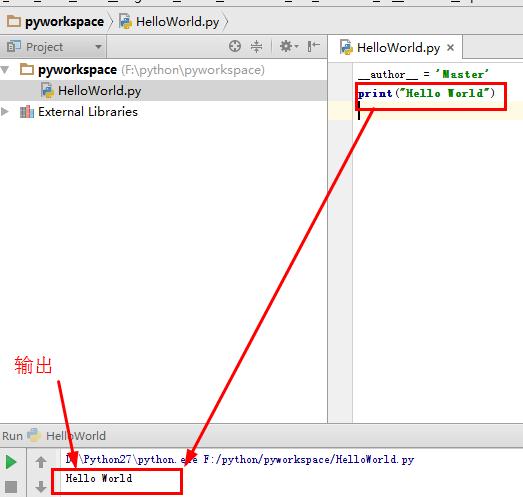
Task: Click the HelloWorld.py file icon in the tree
Action: coord(47,91)
